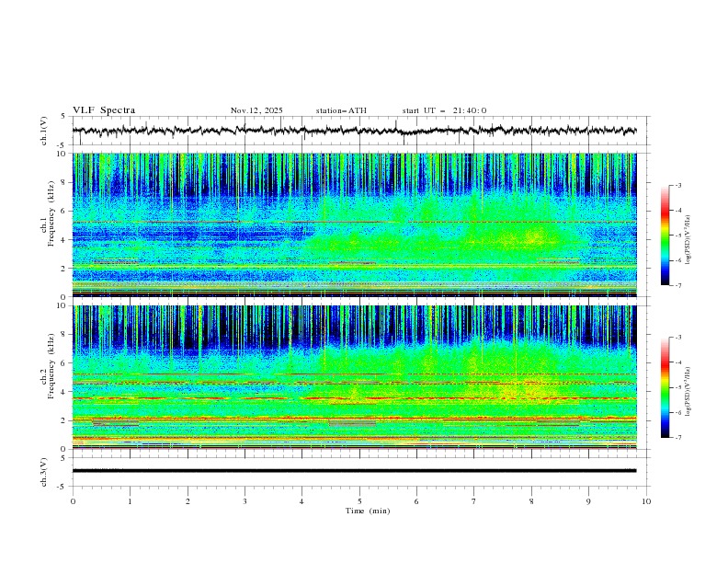728x563 pixels.
Task: Click the log(PSD) label beside ch.2 colorbar
Action: coord(688,392)
